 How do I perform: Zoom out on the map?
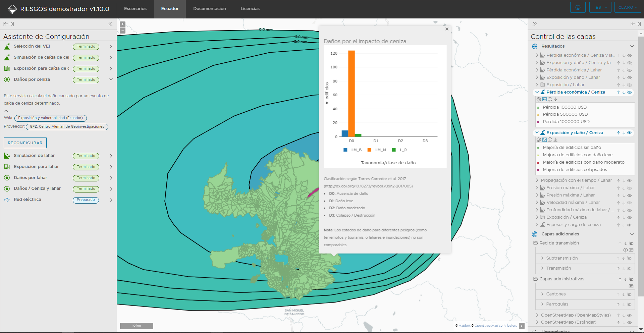point(123,31)
